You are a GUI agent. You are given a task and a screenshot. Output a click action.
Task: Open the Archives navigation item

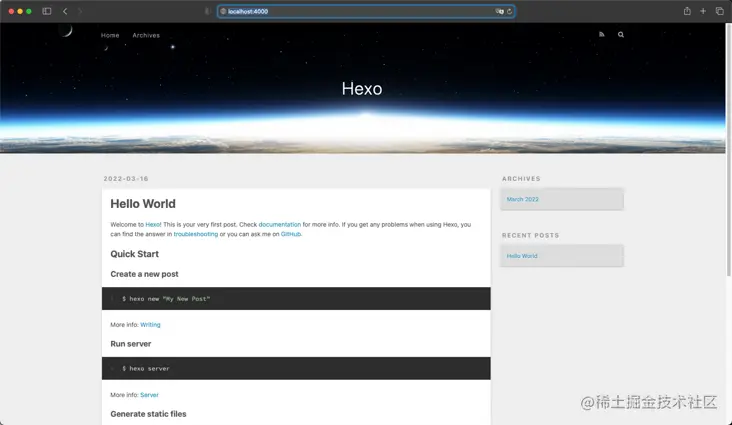[146, 35]
